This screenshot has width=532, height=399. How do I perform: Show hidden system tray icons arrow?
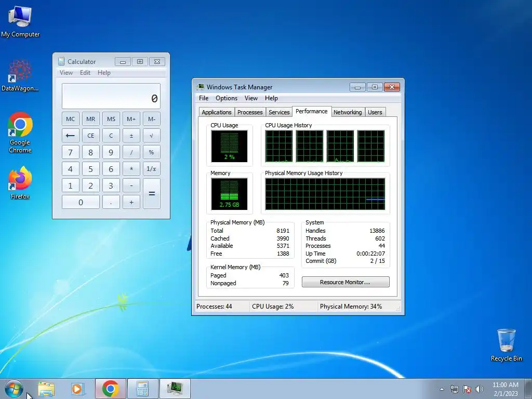442,389
